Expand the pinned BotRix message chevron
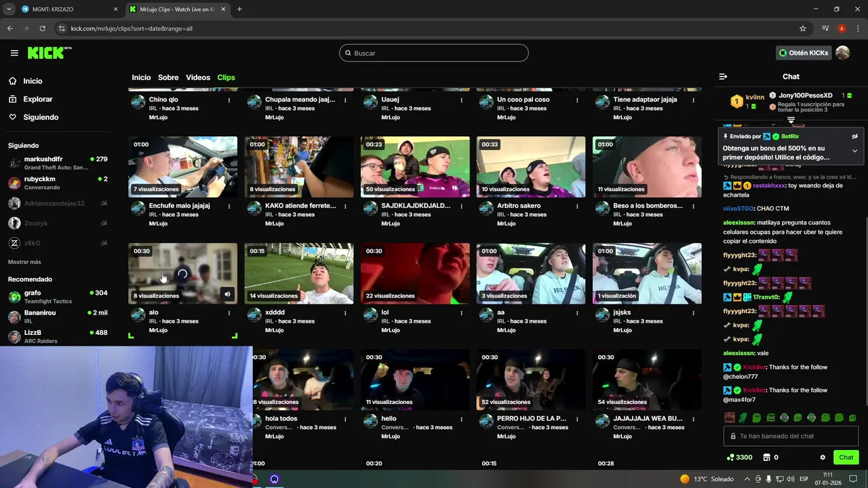Image resolution: width=868 pixels, height=488 pixels. (854, 151)
